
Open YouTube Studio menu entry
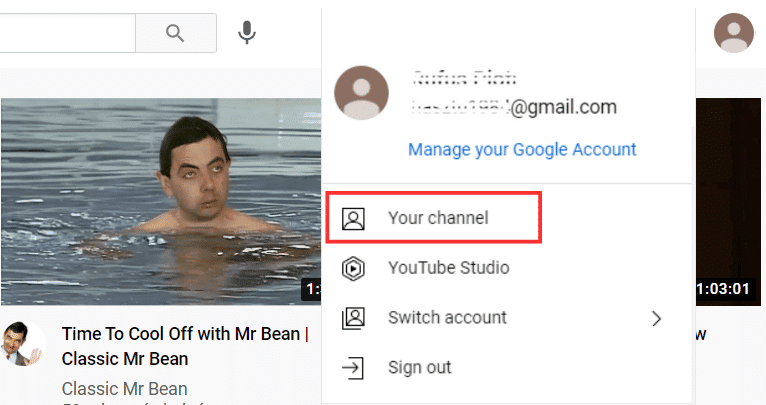tap(508, 268)
